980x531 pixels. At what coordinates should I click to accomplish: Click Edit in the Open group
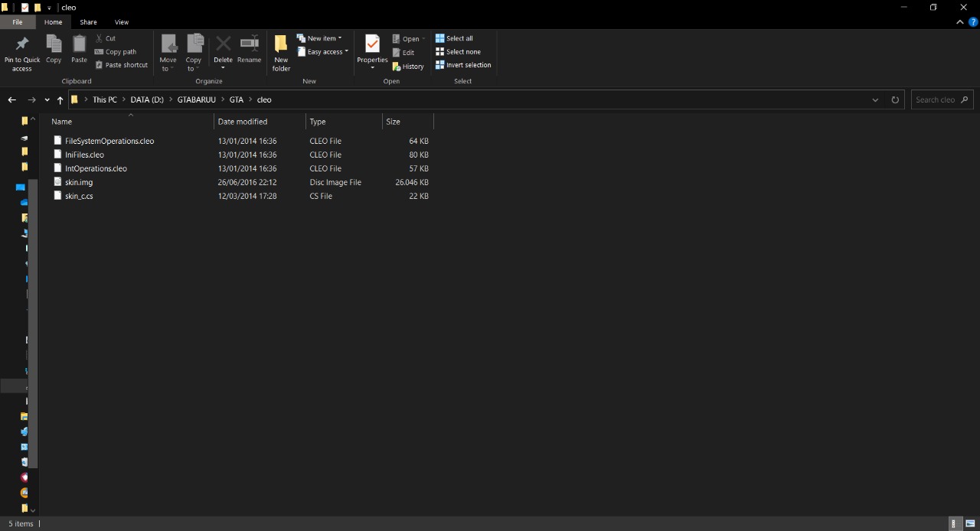403,53
